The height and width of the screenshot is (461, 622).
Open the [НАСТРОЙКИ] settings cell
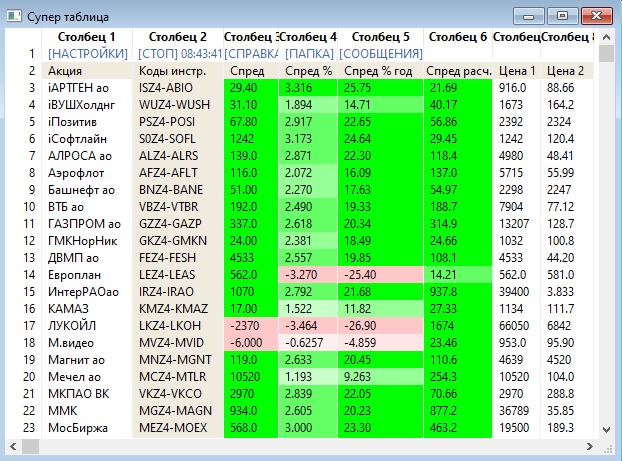coord(88,54)
